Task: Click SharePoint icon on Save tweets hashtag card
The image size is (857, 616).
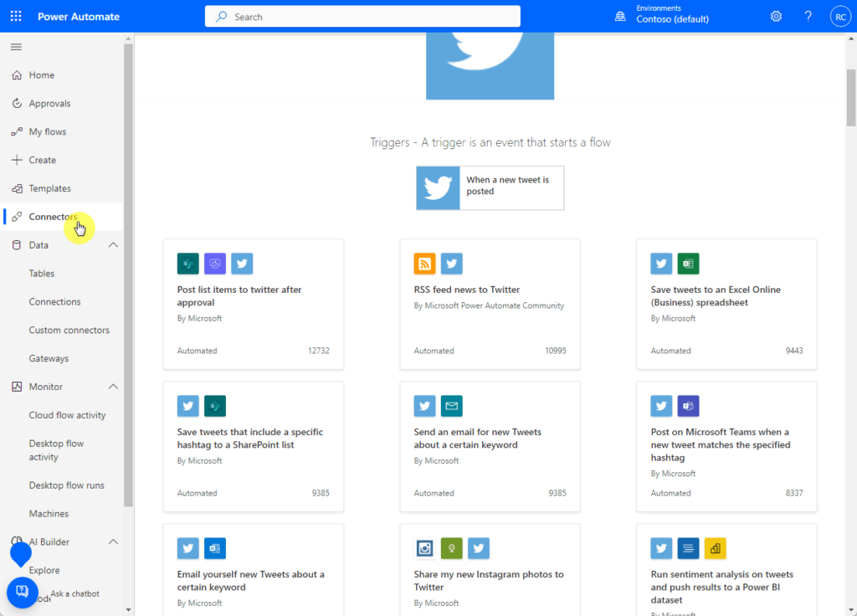Action: coord(215,406)
